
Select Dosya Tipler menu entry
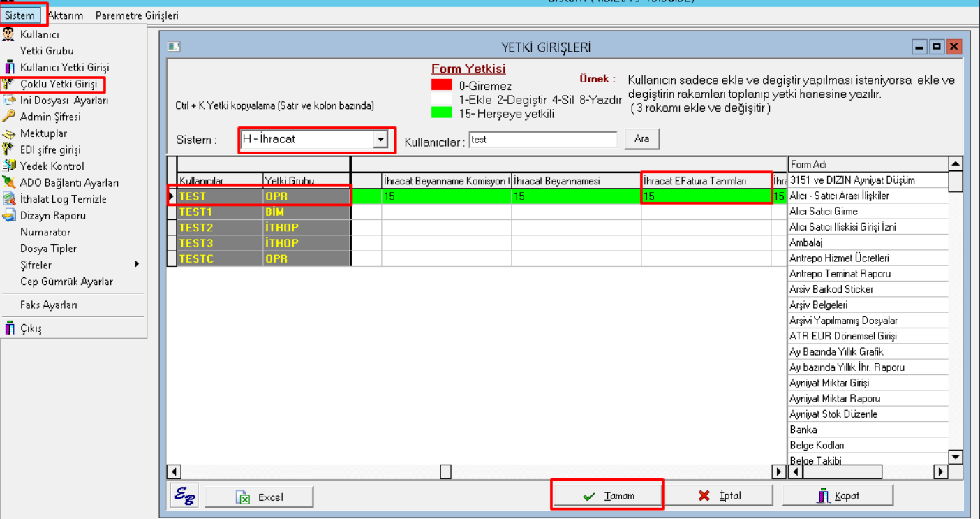coord(48,249)
